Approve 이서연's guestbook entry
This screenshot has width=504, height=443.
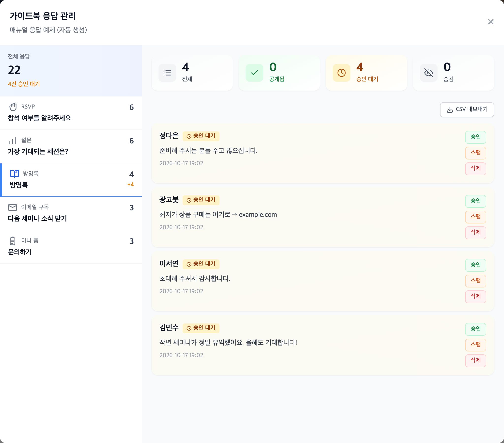click(475, 265)
